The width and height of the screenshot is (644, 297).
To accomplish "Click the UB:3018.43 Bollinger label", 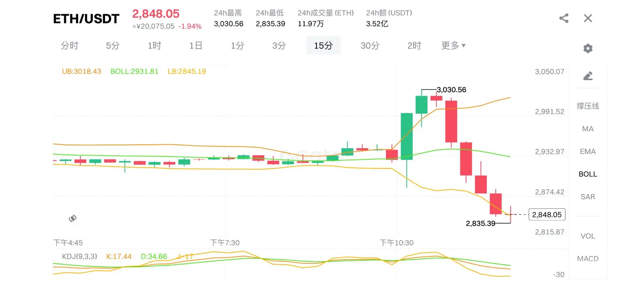I will pyautogui.click(x=81, y=71).
